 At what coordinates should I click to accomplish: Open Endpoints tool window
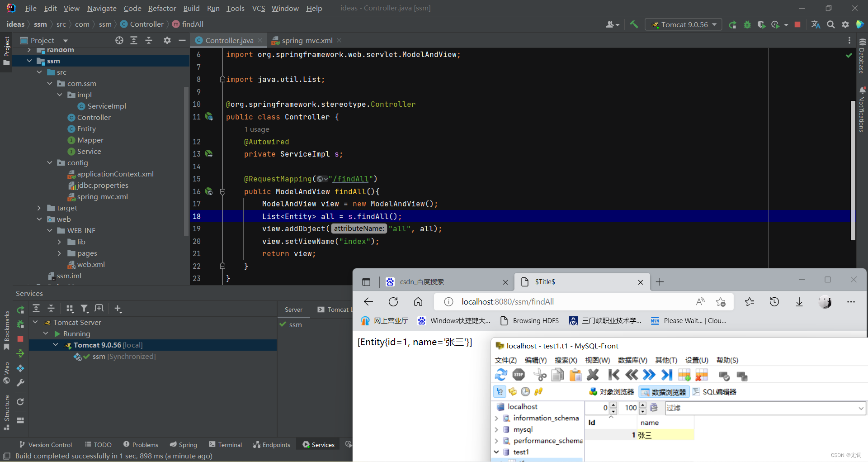point(272,445)
